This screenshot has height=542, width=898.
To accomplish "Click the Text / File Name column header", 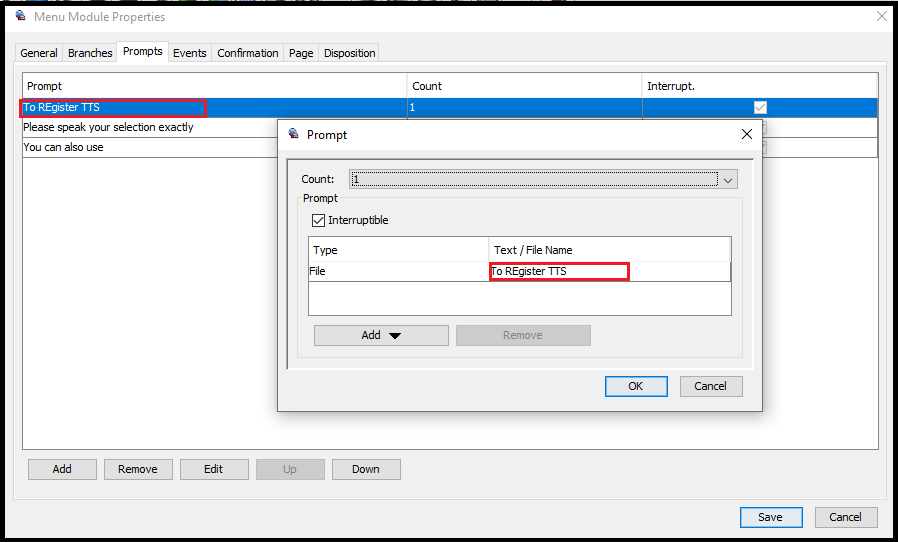I will point(609,250).
